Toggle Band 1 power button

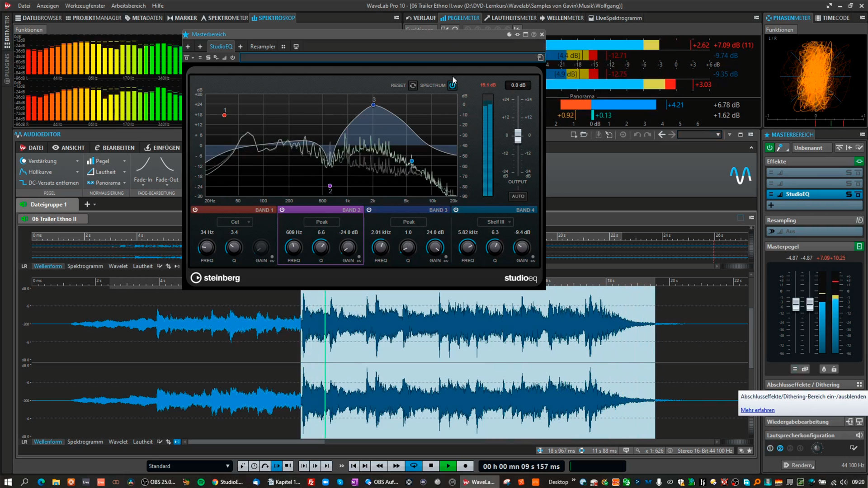pos(195,210)
